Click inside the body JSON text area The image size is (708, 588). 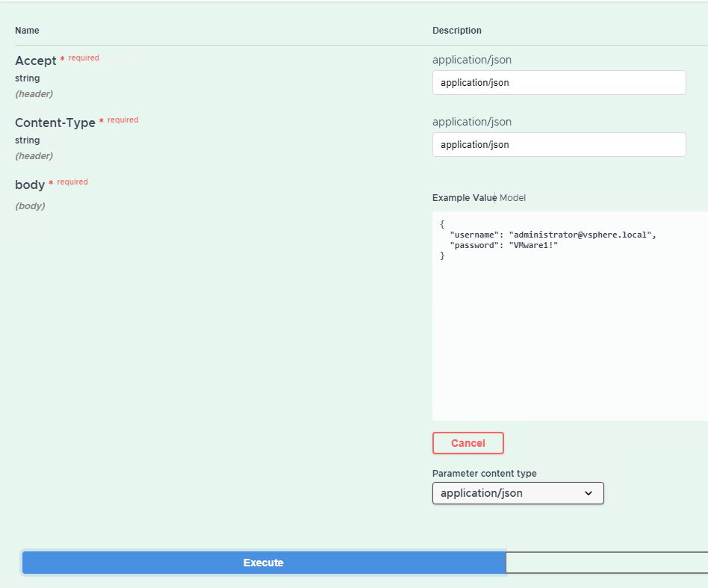click(x=569, y=336)
